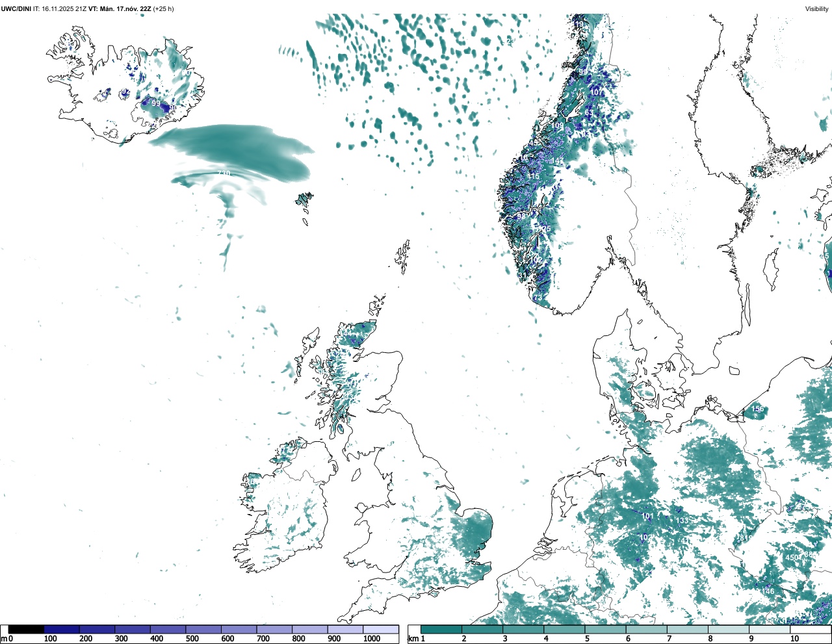
Task: Click the "730" value south of Iceland
Action: (x=224, y=174)
